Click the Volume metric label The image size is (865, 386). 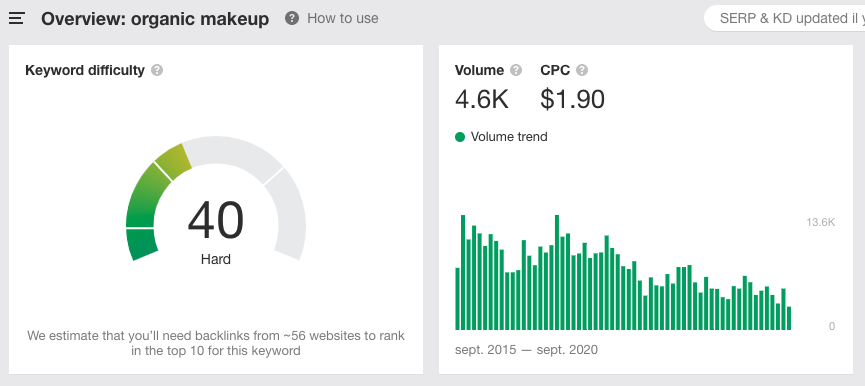pyautogui.click(x=479, y=71)
